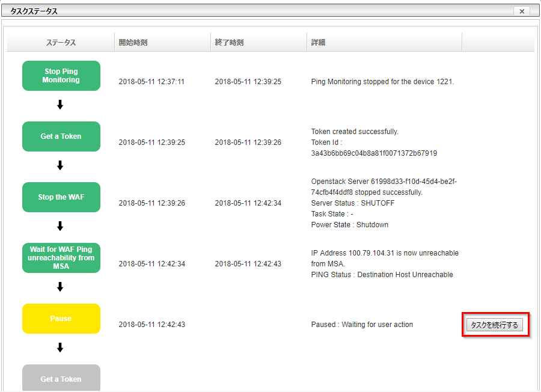Click the 終了時刻 column header

pyautogui.click(x=258, y=42)
